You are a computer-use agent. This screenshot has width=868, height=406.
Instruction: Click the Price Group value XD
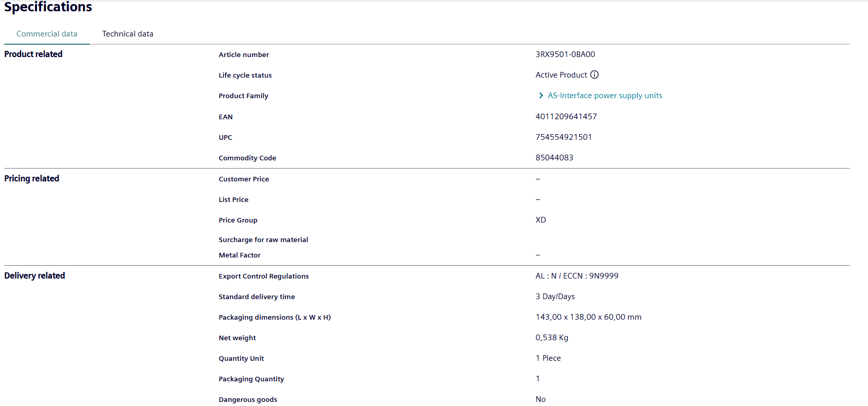[x=540, y=220]
